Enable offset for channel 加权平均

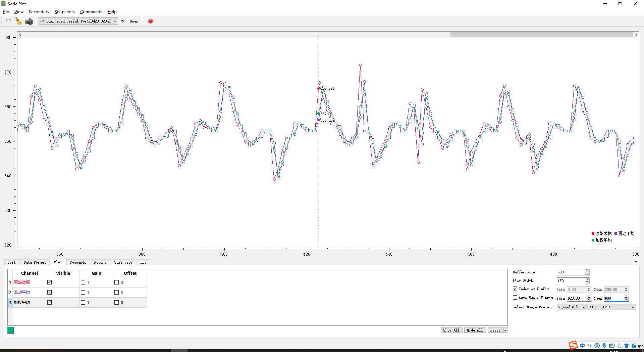point(117,303)
